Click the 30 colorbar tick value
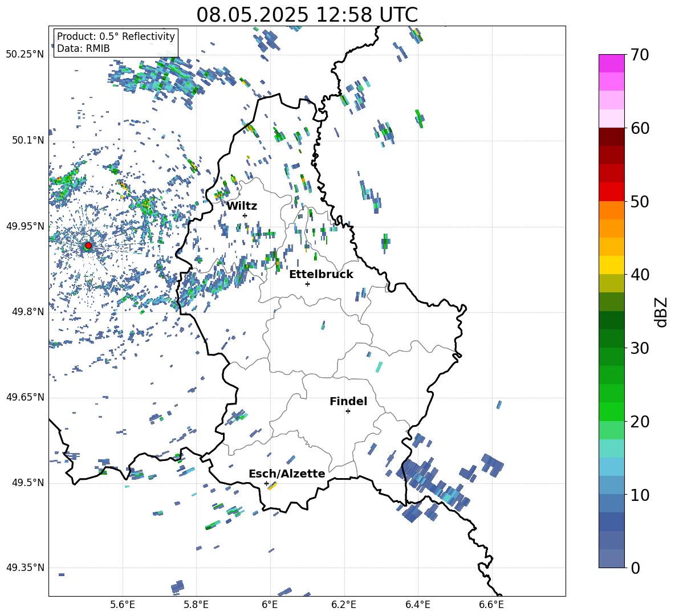675x616 pixels. (x=640, y=348)
